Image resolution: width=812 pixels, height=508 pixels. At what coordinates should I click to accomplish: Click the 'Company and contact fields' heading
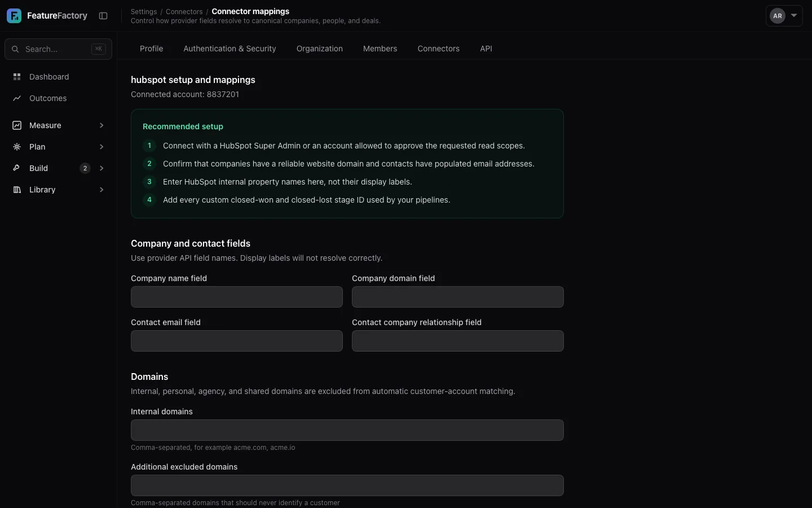(191, 243)
